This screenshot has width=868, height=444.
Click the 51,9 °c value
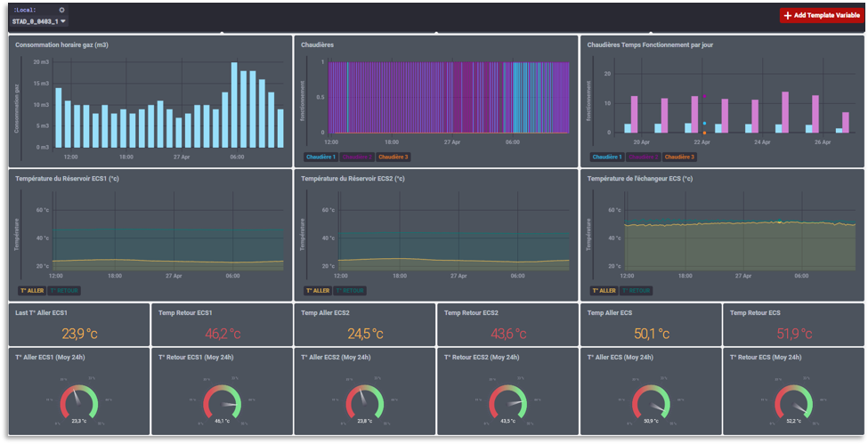pos(794,334)
